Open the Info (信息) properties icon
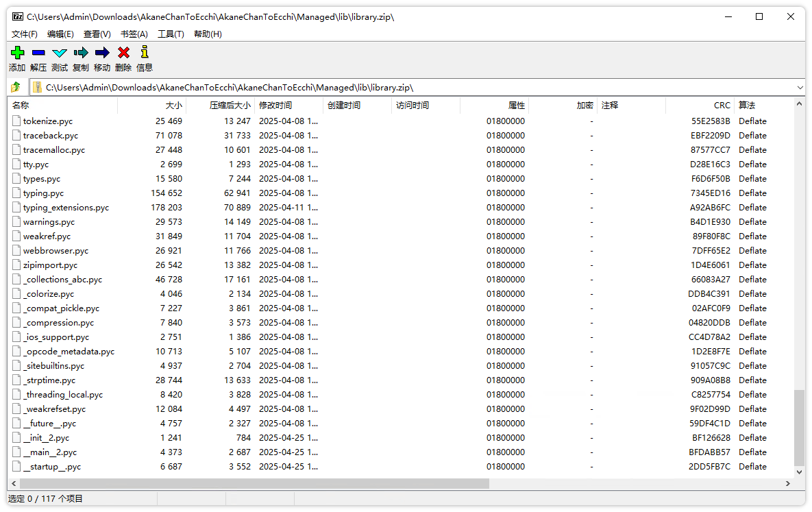This screenshot has width=812, height=512. point(144,53)
